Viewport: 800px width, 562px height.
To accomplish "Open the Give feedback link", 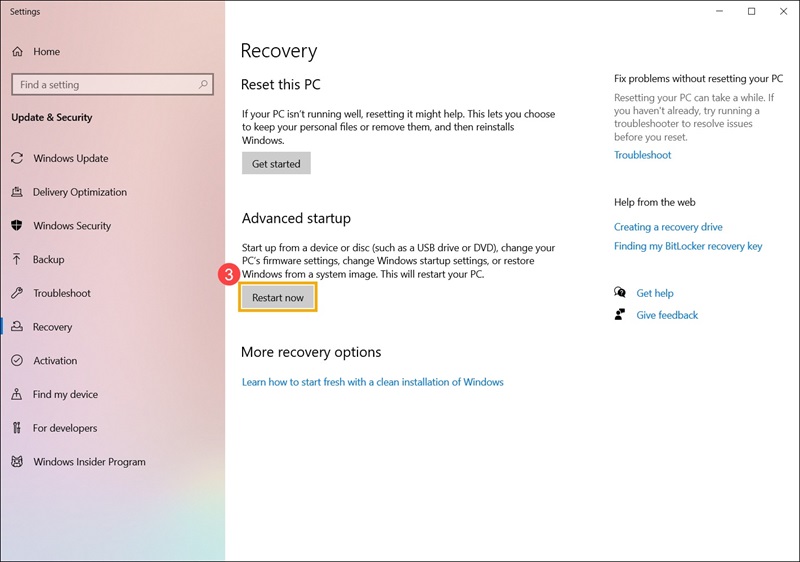I will tap(667, 315).
